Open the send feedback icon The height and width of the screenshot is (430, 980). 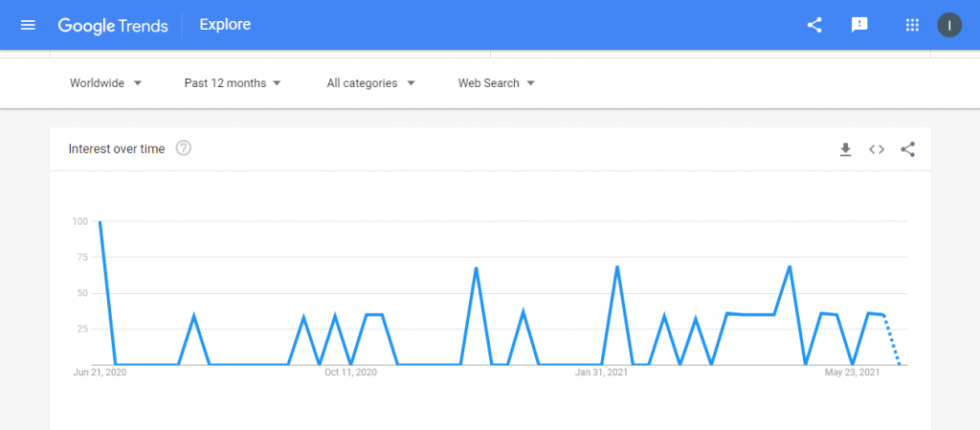click(x=859, y=25)
